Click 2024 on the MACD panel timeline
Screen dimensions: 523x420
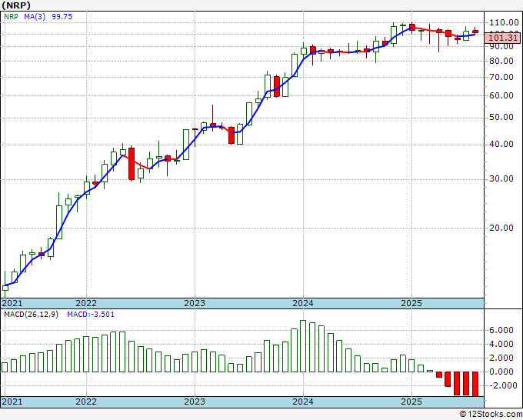tap(303, 402)
